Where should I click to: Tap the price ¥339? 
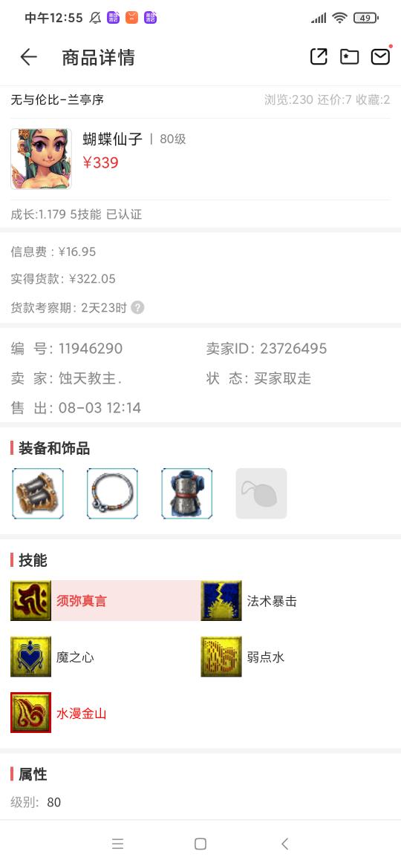[x=101, y=162]
